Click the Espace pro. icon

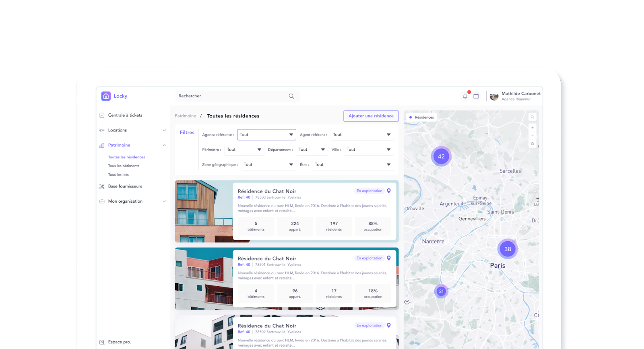[x=102, y=342]
